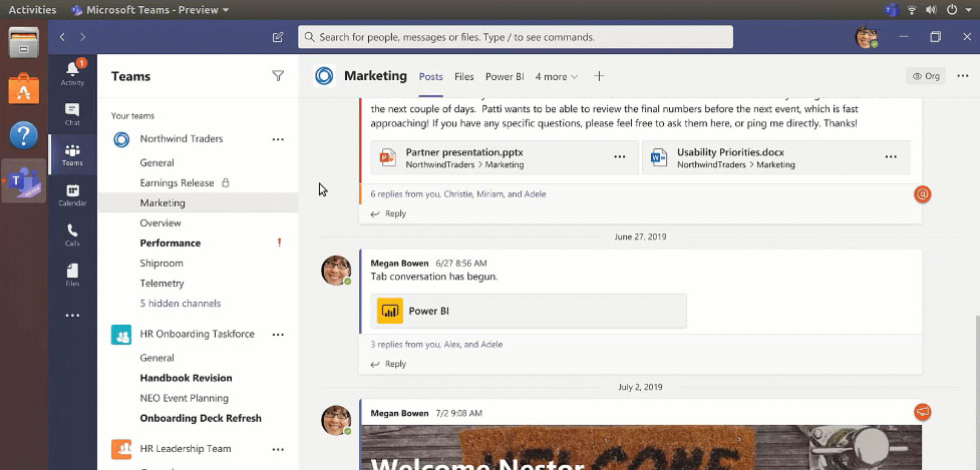Viewport: 980px width, 470px height.
Task: Switch to the Power BI tab
Action: (x=504, y=76)
